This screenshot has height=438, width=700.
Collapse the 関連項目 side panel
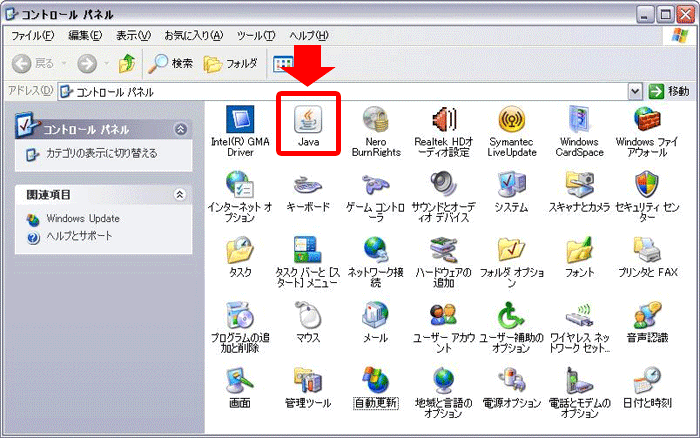pos(179,195)
